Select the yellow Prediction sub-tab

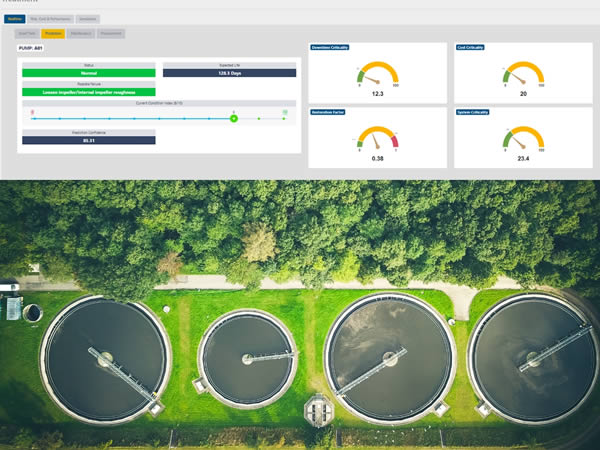point(53,34)
